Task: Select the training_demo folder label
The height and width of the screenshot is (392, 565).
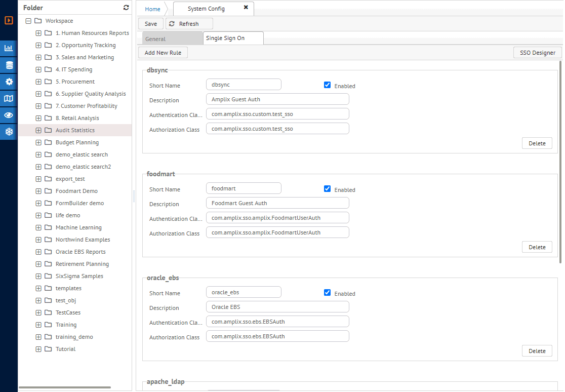Action: tap(74, 337)
